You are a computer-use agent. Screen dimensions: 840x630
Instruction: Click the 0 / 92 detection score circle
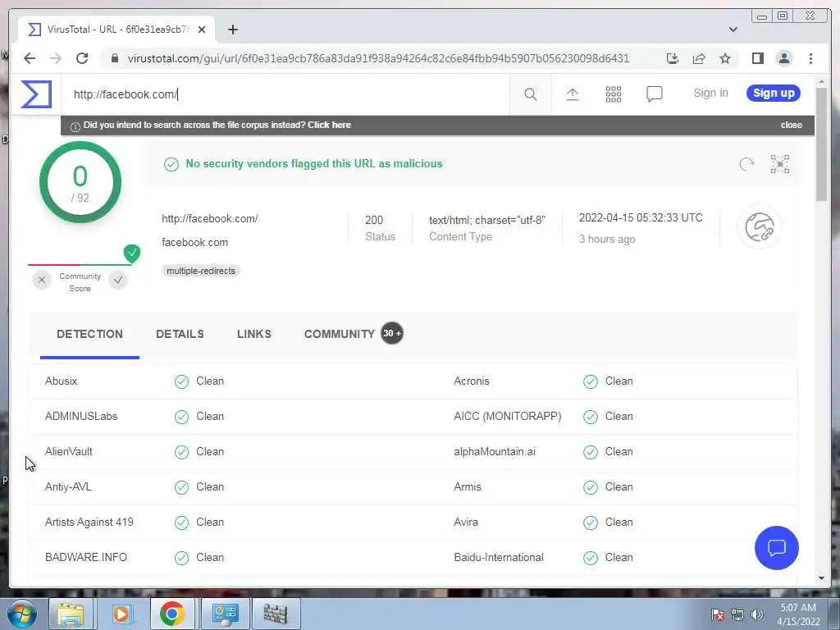(x=80, y=182)
